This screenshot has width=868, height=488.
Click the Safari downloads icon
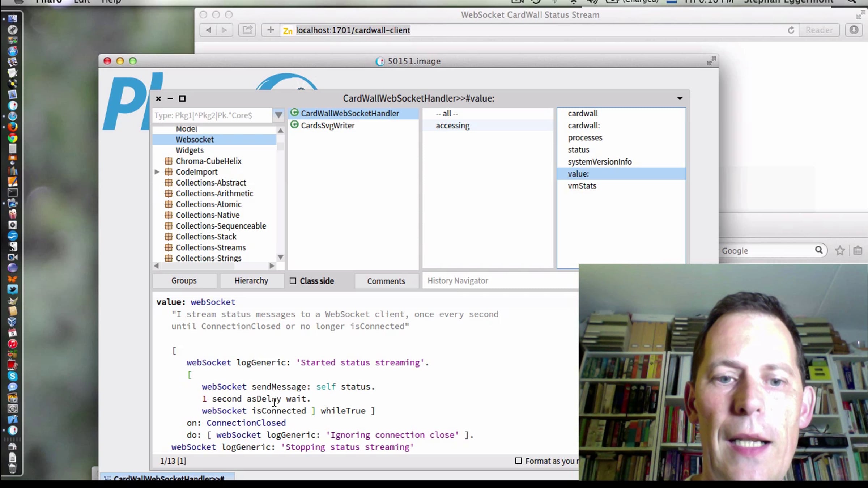click(x=854, y=30)
